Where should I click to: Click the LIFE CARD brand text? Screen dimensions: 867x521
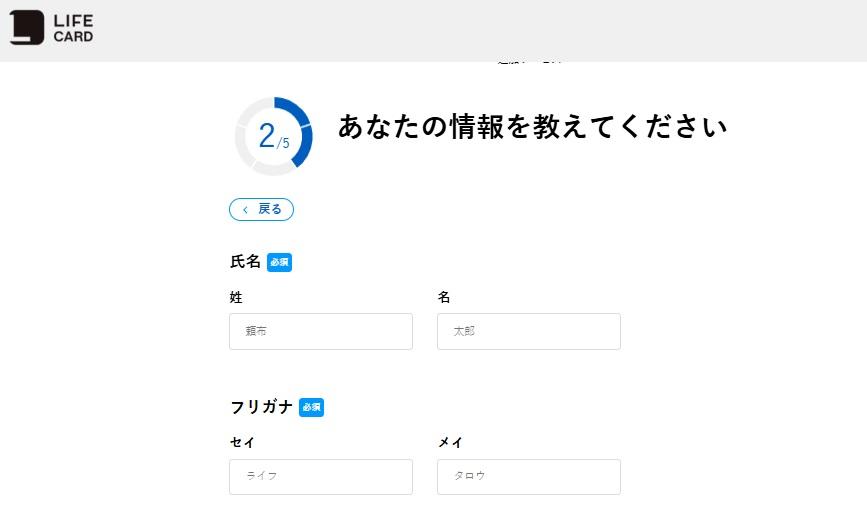coord(73,28)
